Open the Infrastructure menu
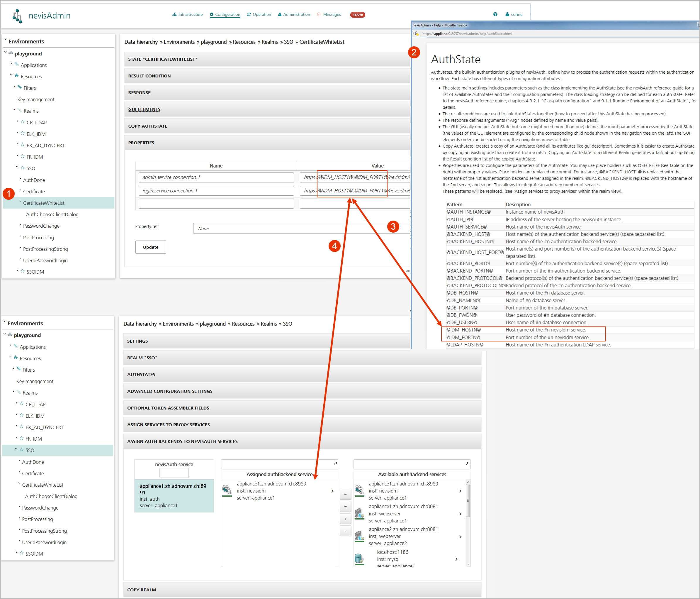This screenshot has width=700, height=599. [188, 15]
